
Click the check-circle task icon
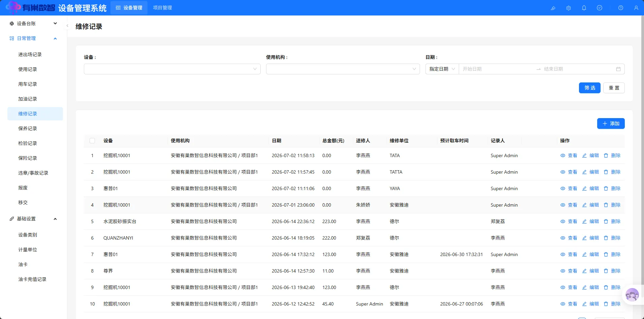point(600,8)
